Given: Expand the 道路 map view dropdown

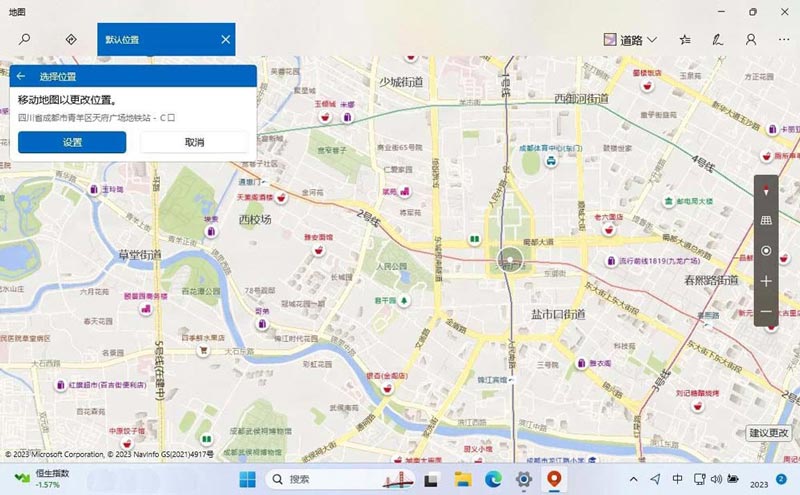Looking at the screenshot, I should pos(632,40).
